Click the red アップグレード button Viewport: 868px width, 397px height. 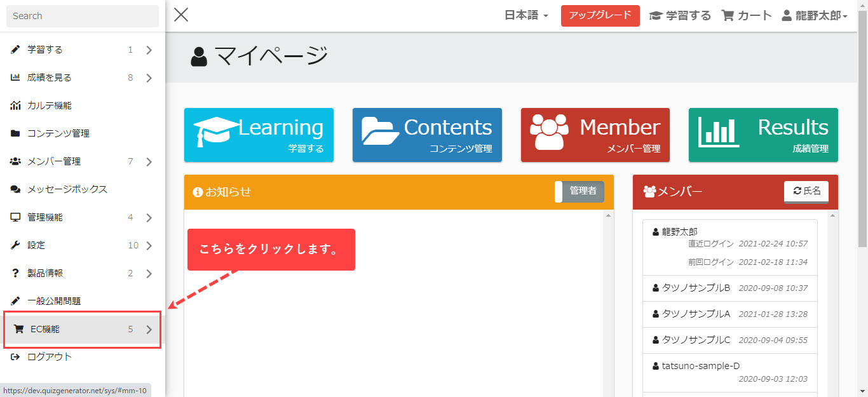point(600,16)
